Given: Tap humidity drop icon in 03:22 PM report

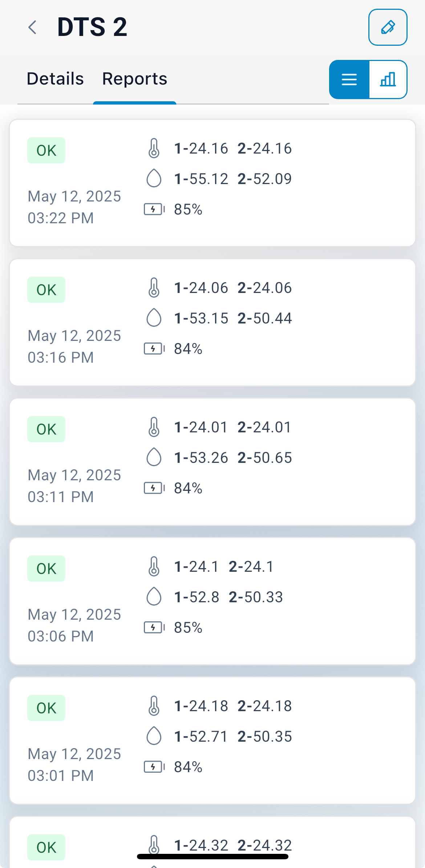Looking at the screenshot, I should (154, 178).
